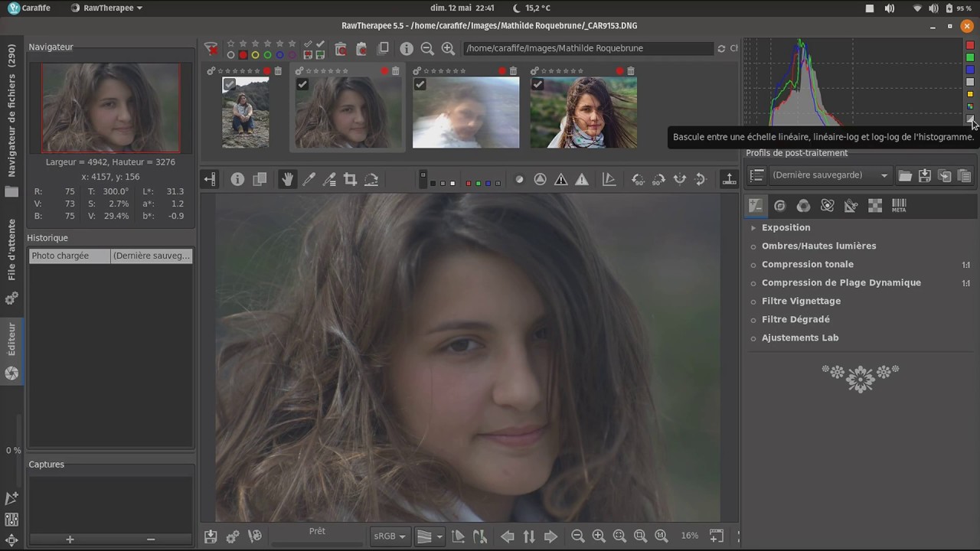Flip the image horizontally

(x=679, y=179)
